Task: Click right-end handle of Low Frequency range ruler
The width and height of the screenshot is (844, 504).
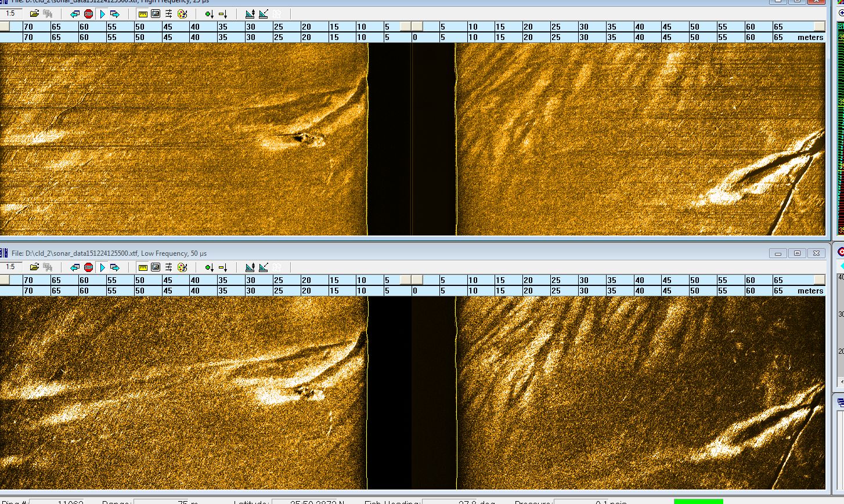Action: (819, 280)
